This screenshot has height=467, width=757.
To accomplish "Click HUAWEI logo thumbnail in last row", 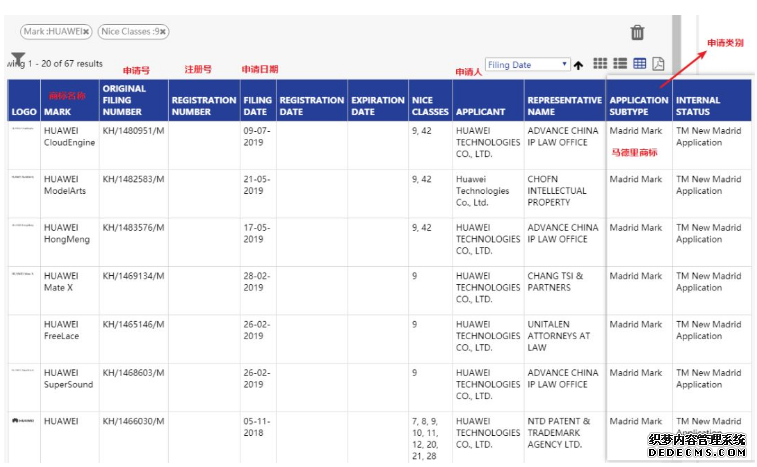I will [x=23, y=421].
